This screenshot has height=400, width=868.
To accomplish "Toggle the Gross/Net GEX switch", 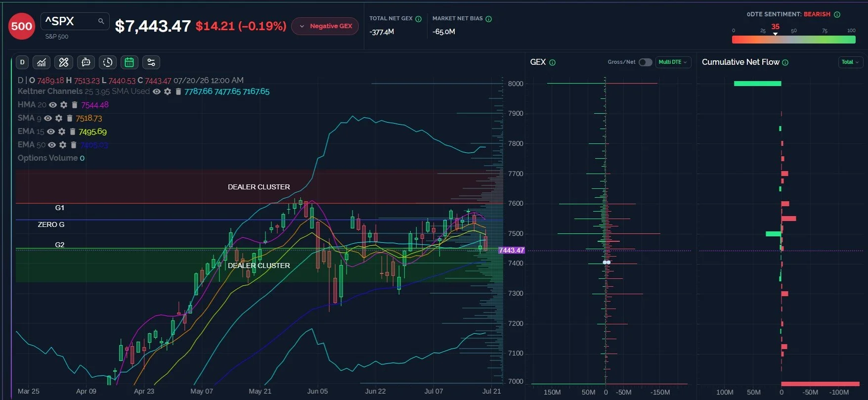I will point(645,62).
